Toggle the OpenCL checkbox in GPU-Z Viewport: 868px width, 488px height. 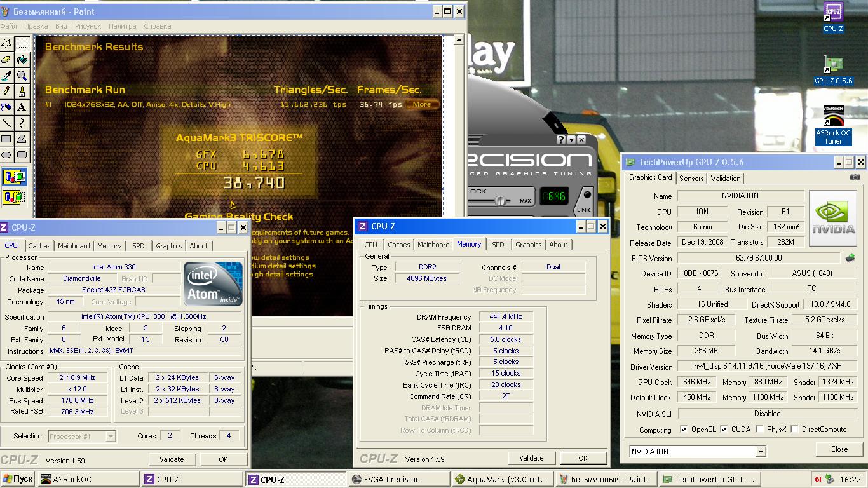click(684, 430)
